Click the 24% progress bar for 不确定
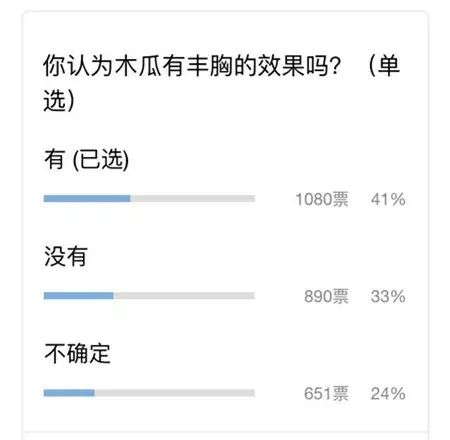The image size is (450, 440). 149,393
